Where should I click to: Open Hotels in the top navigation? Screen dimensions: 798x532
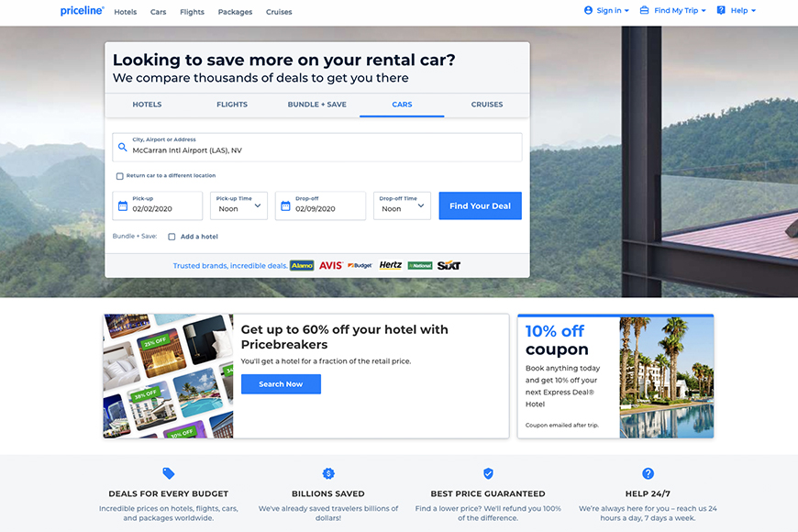click(x=125, y=12)
